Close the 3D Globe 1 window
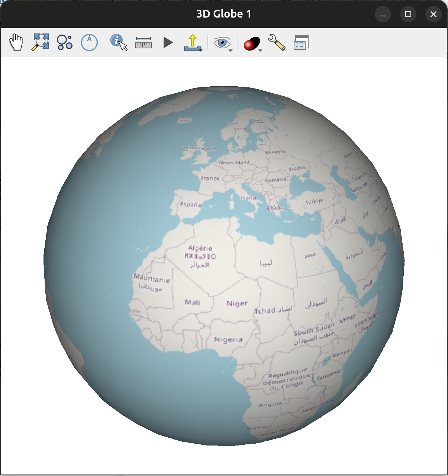Screen dimensions: 448x476 tap(433, 14)
